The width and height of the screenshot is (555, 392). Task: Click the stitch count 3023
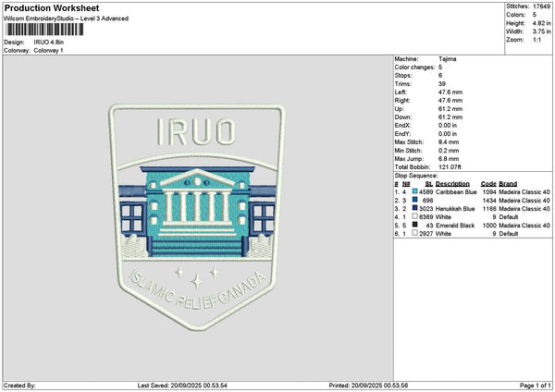click(426, 209)
